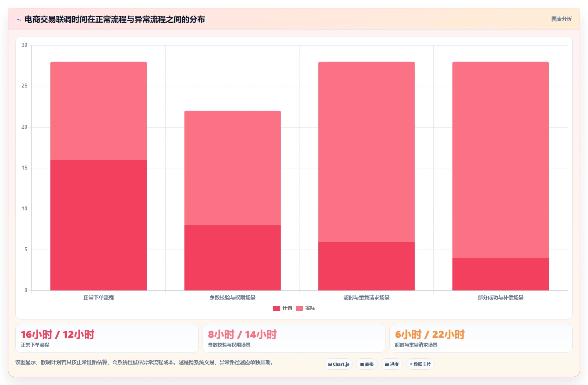Open the 8小时 / 14小时 stat card
This screenshot has width=588, height=385.
tap(294, 338)
